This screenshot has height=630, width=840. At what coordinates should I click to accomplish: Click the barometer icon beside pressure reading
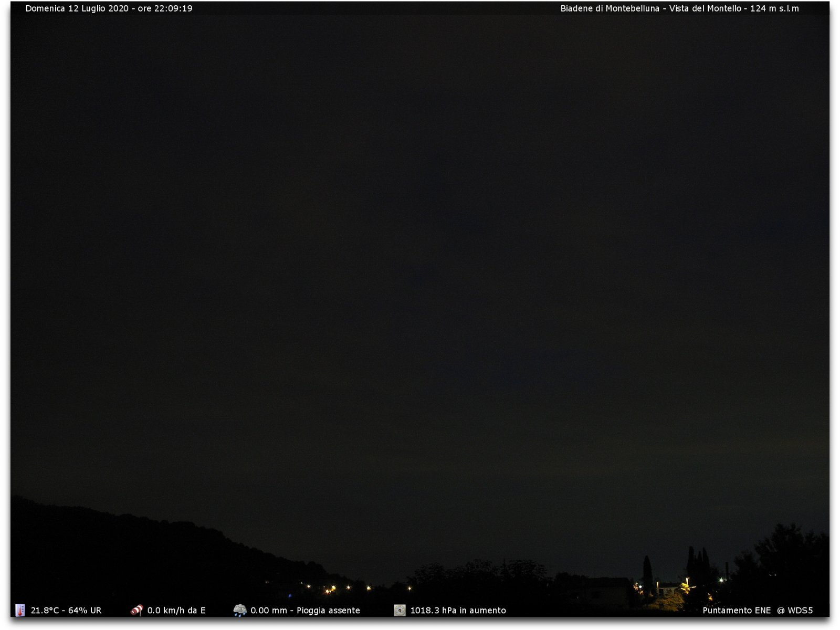point(400,610)
